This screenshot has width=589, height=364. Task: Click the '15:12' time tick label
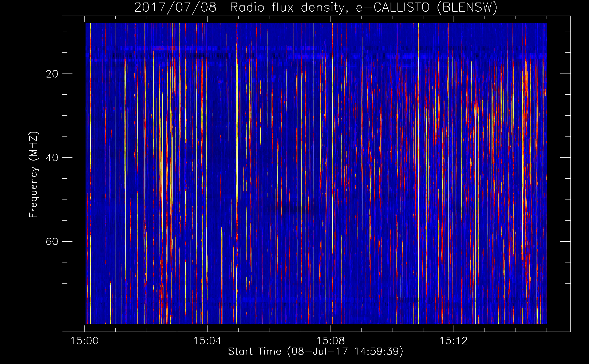454,341
